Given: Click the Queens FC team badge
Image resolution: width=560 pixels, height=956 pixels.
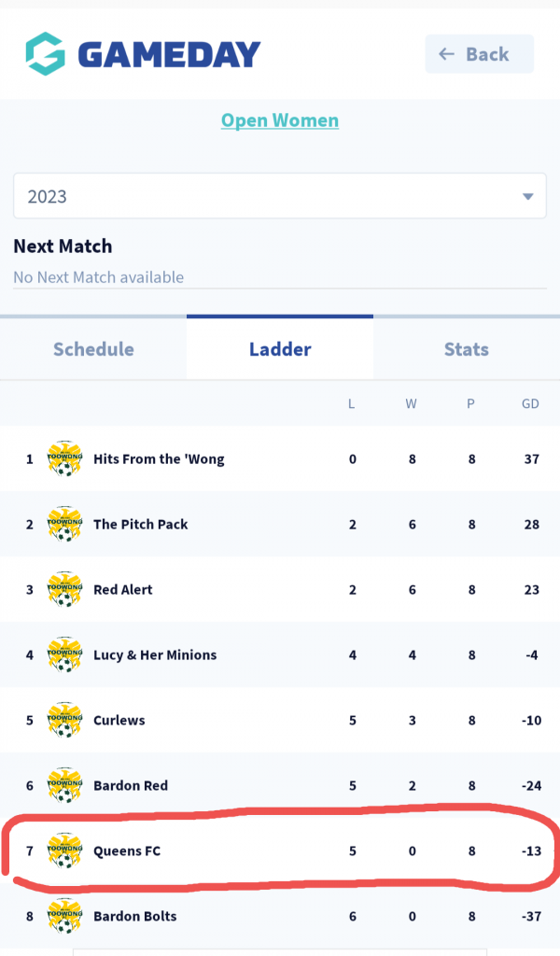Looking at the screenshot, I should 64,851.
